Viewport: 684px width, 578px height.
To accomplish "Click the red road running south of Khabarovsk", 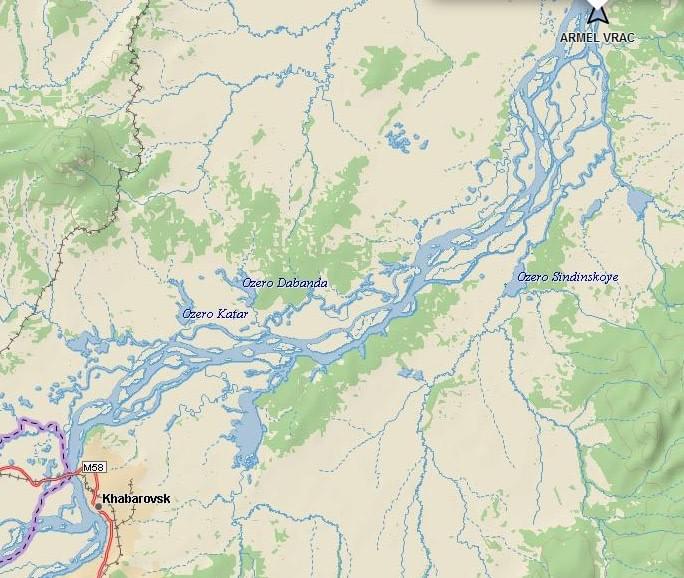I will (108, 541).
